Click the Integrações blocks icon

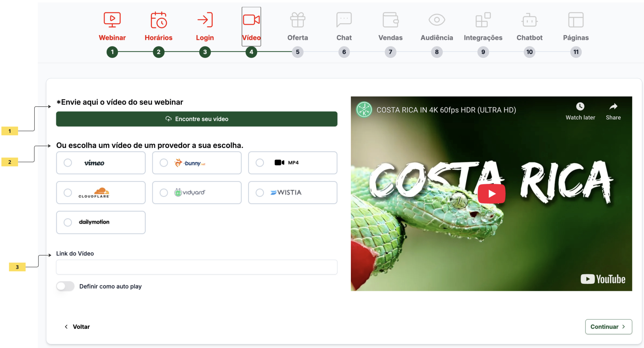point(483,20)
